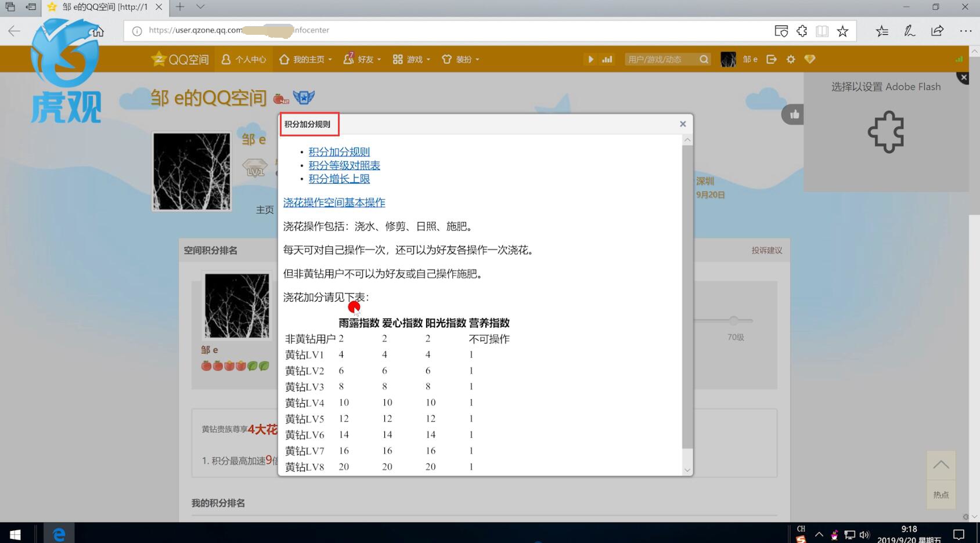The width and height of the screenshot is (980, 543).
Task: Click the 营养指数 column header
Action: coord(489,323)
